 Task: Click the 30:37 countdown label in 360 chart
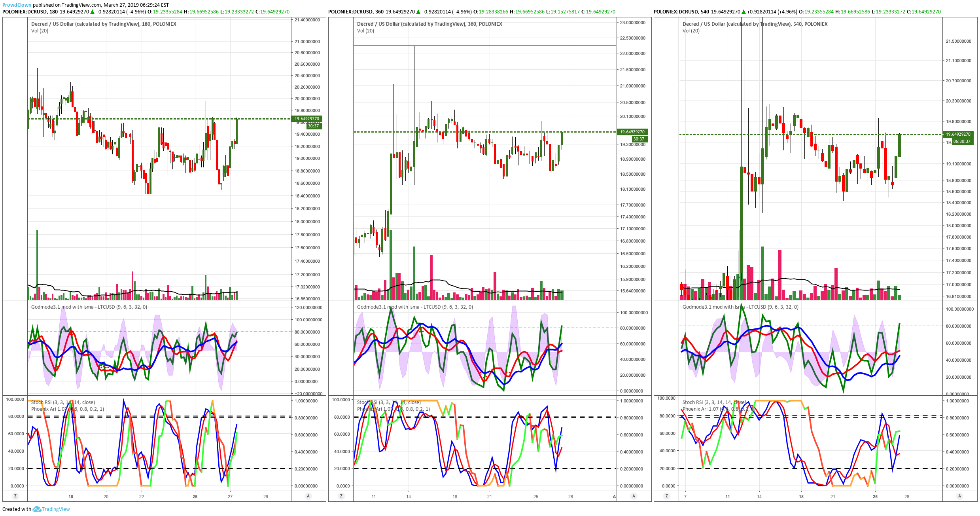639,139
